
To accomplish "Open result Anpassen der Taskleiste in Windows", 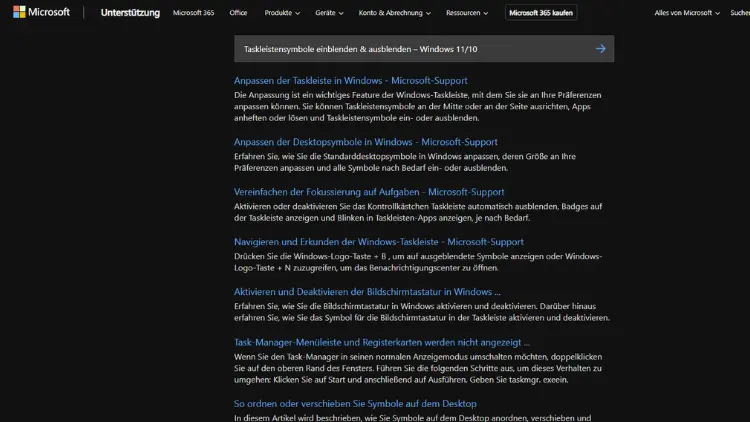I will [x=351, y=80].
